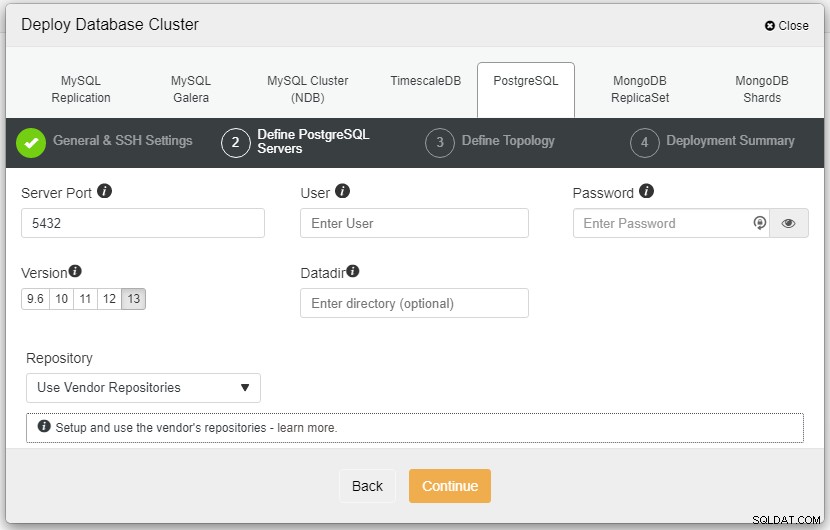830x530 pixels.
Task: Click the step 4 circle icon
Action: pyautogui.click(x=644, y=143)
